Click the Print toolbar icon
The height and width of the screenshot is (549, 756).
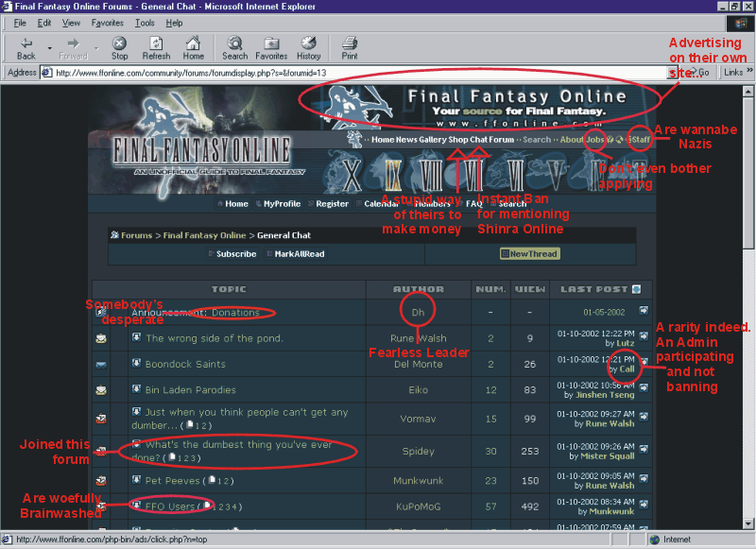(350, 48)
